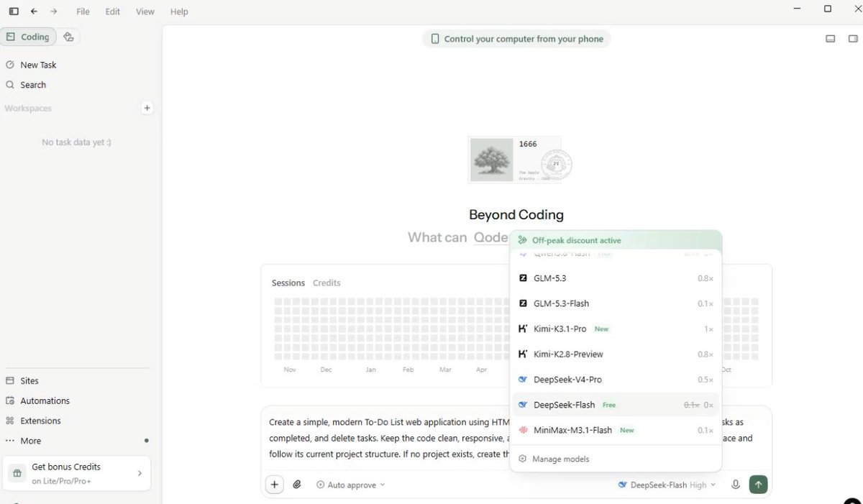This screenshot has width=863, height=504.
Task: Click the Off-peak discount active banner
Action: point(616,240)
